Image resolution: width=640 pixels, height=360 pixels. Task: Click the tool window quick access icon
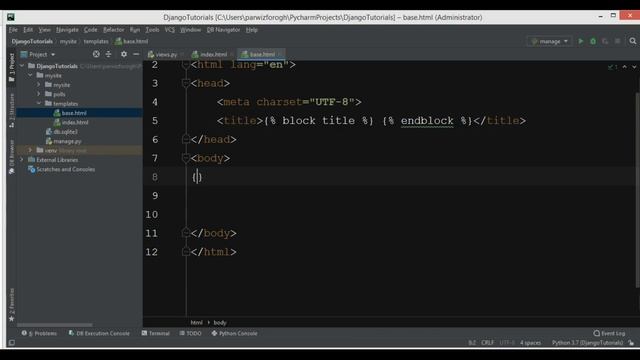coord(11,342)
